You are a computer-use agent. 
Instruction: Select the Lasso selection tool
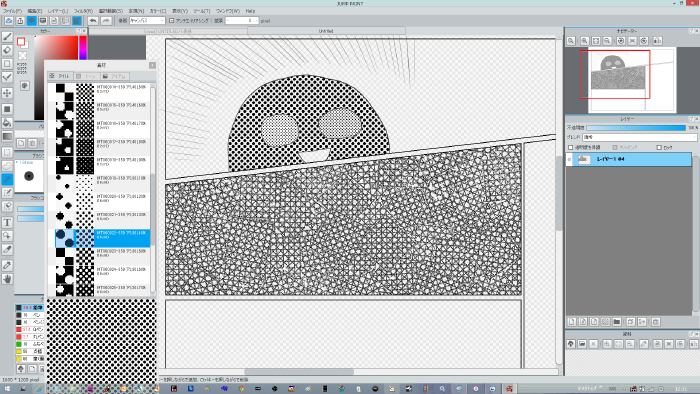click(x=7, y=166)
